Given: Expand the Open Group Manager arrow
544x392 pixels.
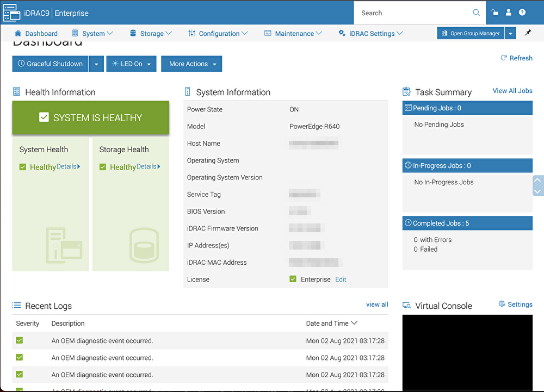Looking at the screenshot, I should coord(510,34).
